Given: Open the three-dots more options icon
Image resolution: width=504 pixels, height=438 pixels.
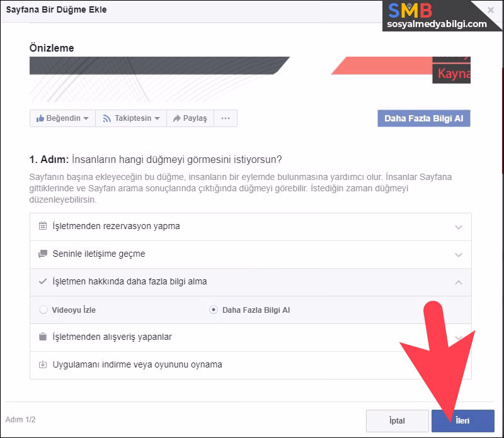Looking at the screenshot, I should click(x=226, y=118).
